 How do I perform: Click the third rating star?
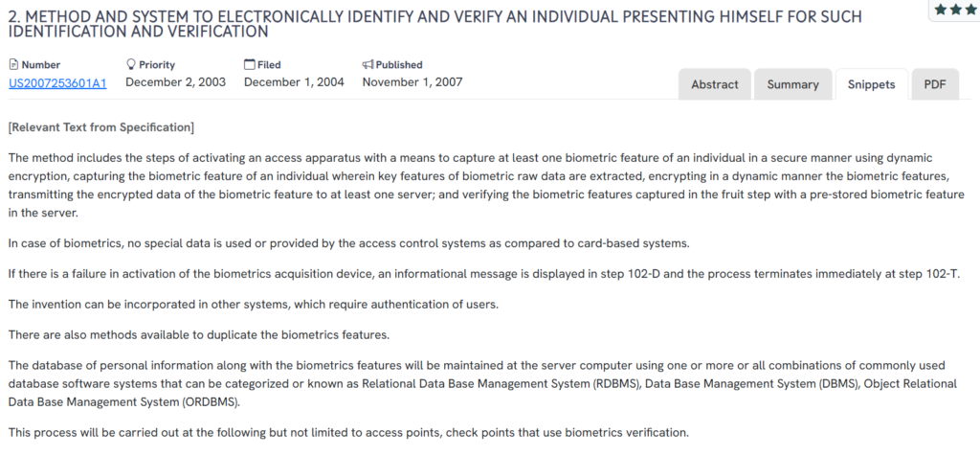pos(969,9)
